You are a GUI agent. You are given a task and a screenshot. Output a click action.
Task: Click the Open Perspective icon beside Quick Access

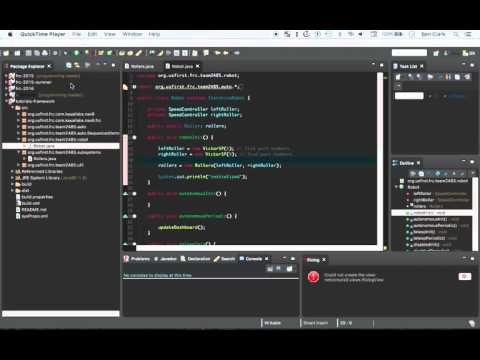click(x=436, y=53)
